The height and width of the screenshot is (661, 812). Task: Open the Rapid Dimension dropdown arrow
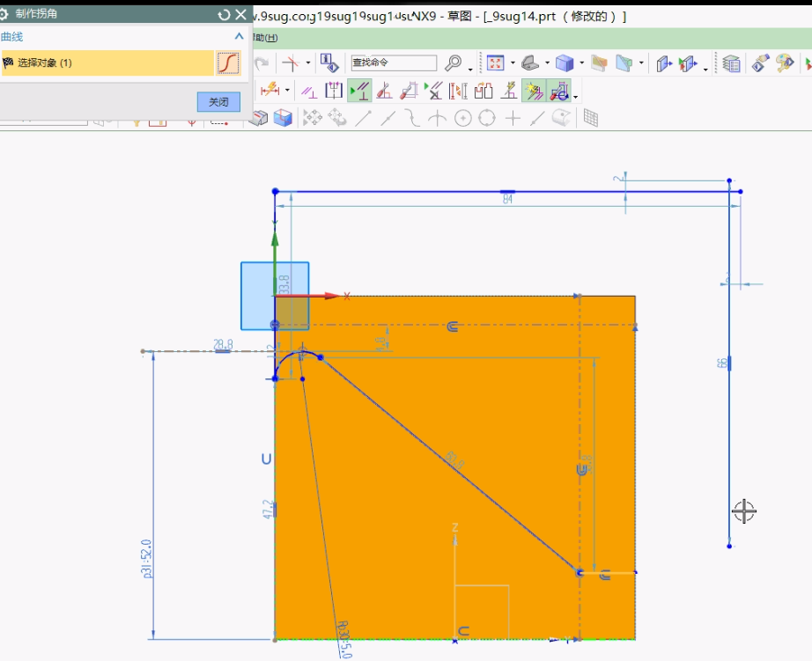pyautogui.click(x=287, y=90)
